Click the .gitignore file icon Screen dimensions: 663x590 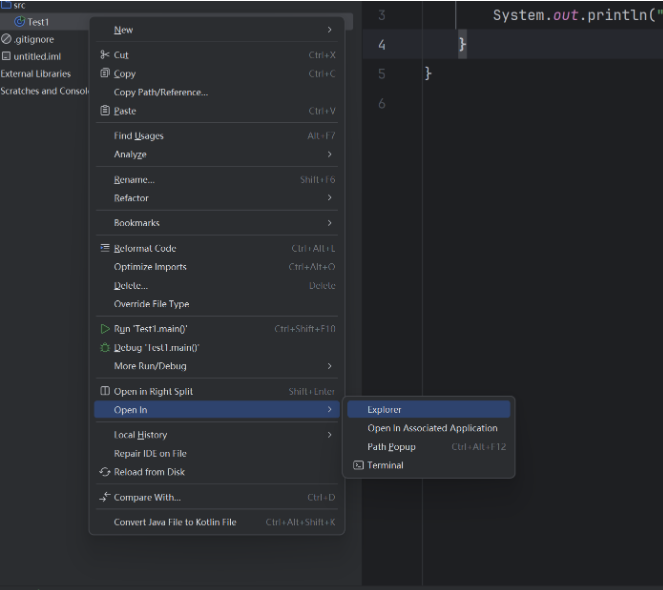[x=6, y=39]
